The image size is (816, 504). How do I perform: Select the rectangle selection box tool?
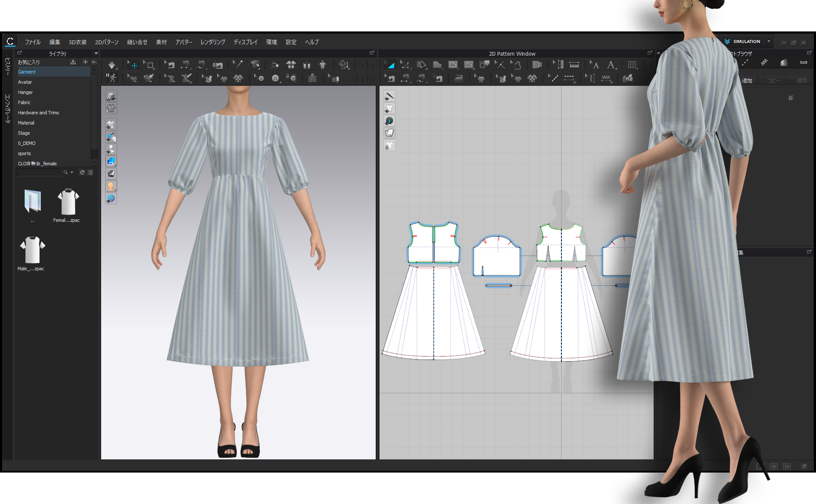point(150,65)
